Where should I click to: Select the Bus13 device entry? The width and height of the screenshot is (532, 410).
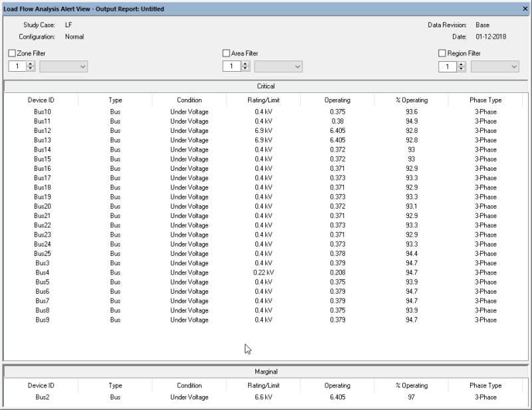click(x=43, y=140)
